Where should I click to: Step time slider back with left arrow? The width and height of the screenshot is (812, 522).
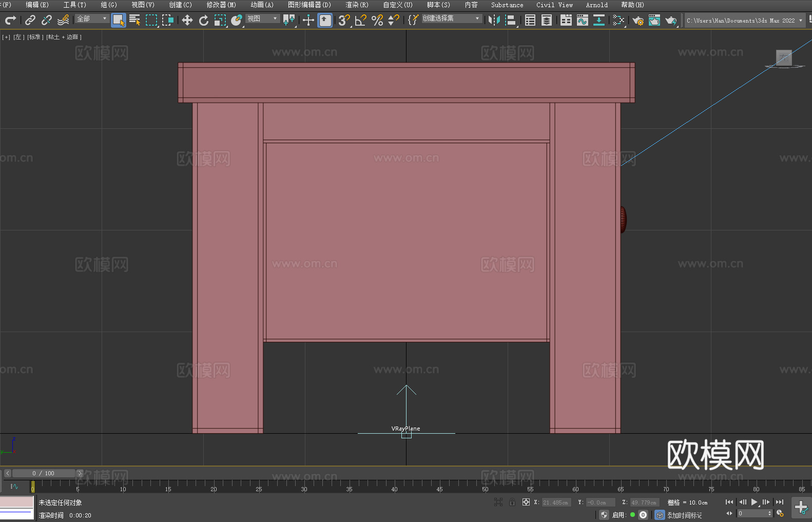point(7,473)
